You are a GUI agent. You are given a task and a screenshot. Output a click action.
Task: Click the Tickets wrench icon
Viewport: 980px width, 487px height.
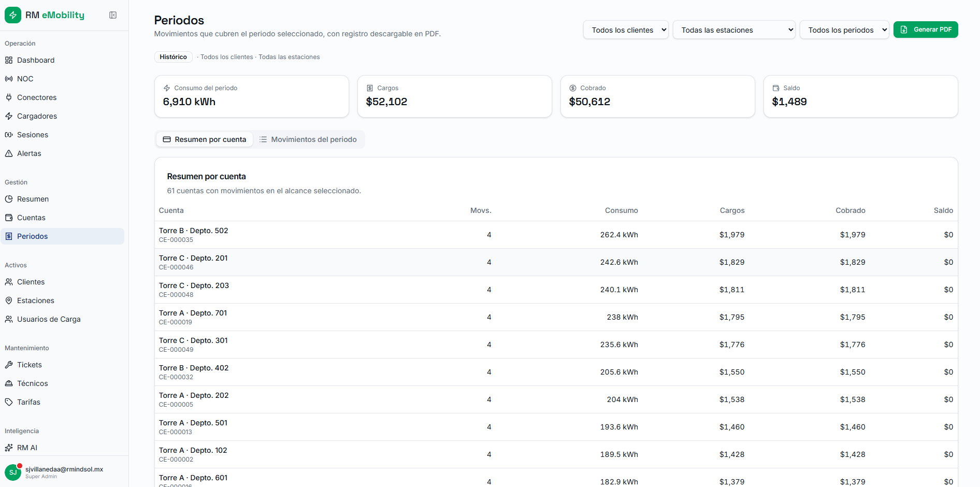(9, 365)
